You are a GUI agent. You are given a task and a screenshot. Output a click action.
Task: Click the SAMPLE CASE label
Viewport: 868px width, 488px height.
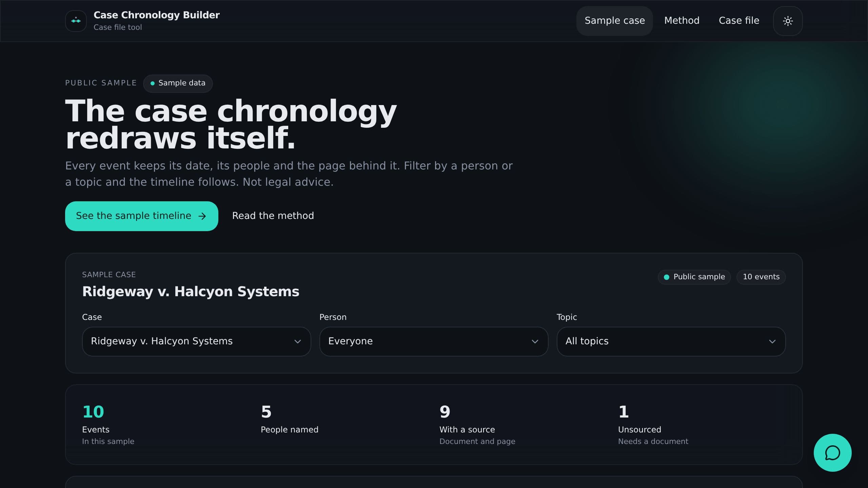point(109,275)
